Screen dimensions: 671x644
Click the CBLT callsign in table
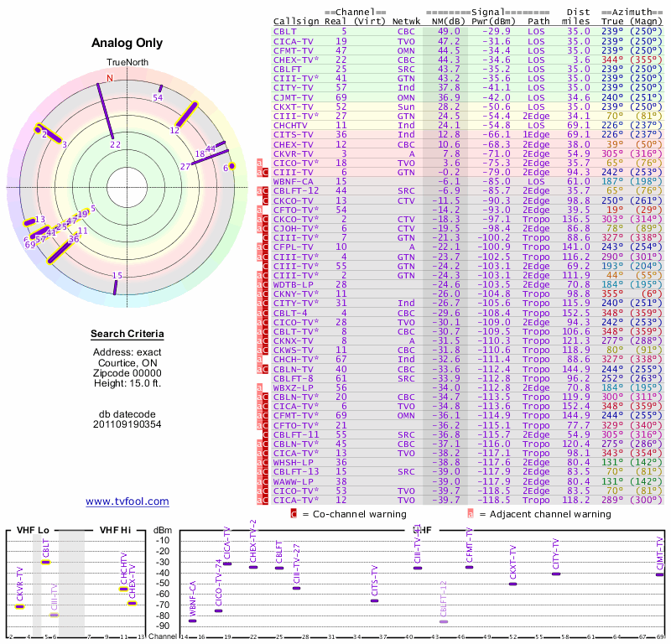click(284, 32)
